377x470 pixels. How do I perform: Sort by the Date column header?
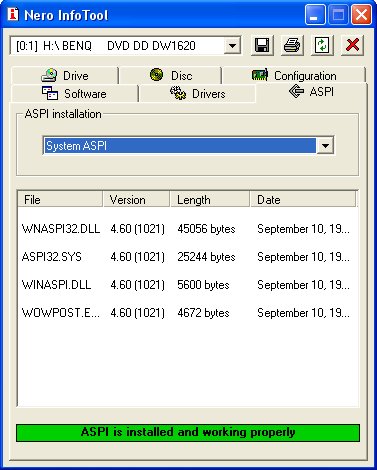coord(303,200)
